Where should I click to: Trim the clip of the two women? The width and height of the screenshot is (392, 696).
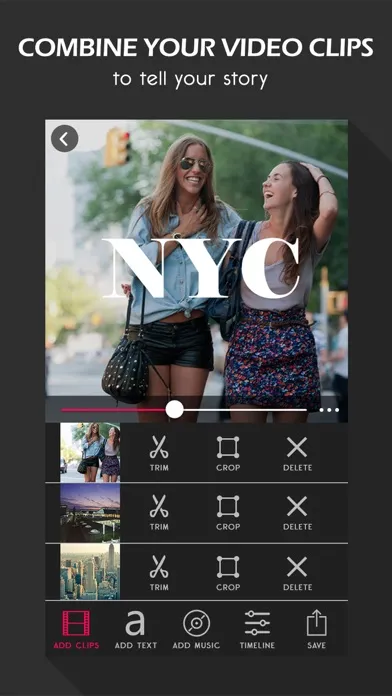[x=159, y=453]
